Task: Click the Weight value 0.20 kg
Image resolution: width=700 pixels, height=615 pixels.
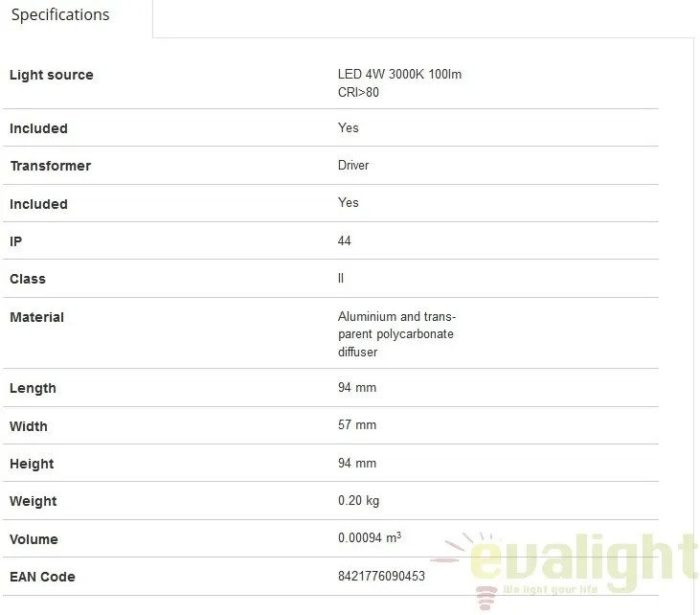Action: 358,501
